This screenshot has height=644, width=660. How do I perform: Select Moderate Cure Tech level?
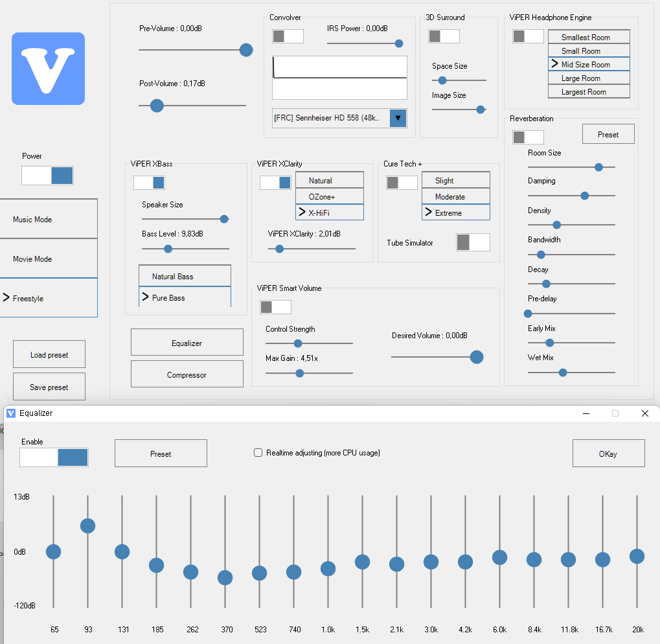tap(456, 196)
